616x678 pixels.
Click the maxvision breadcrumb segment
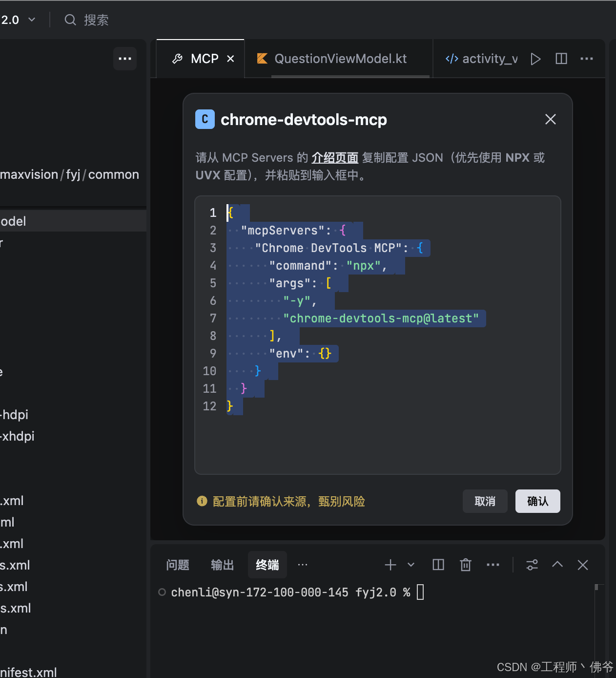click(29, 174)
